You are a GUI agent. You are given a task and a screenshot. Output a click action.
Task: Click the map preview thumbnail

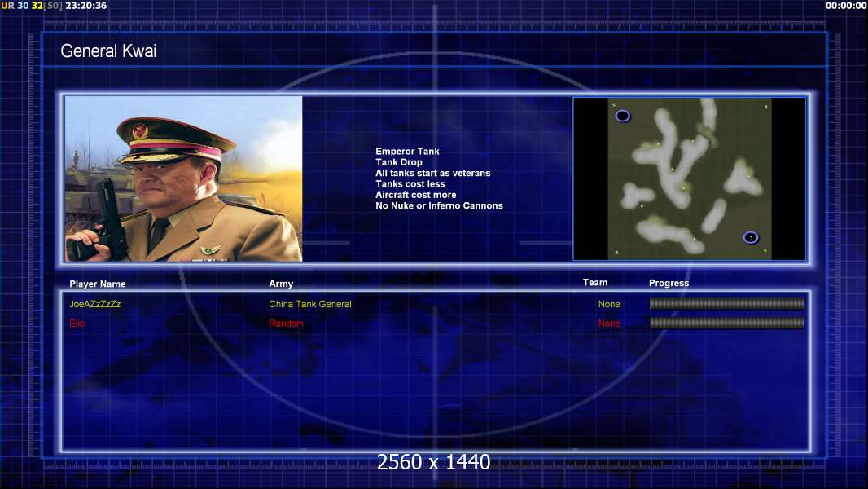point(689,178)
